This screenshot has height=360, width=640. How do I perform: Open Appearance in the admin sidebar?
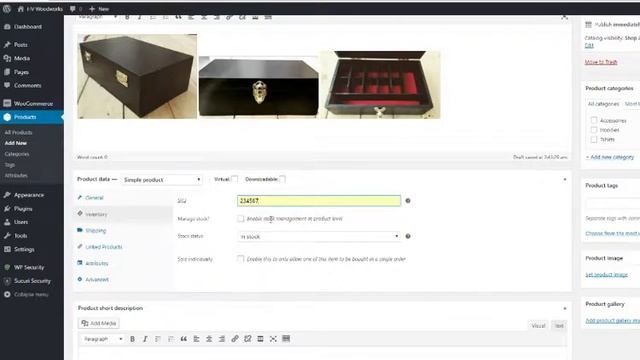click(29, 195)
